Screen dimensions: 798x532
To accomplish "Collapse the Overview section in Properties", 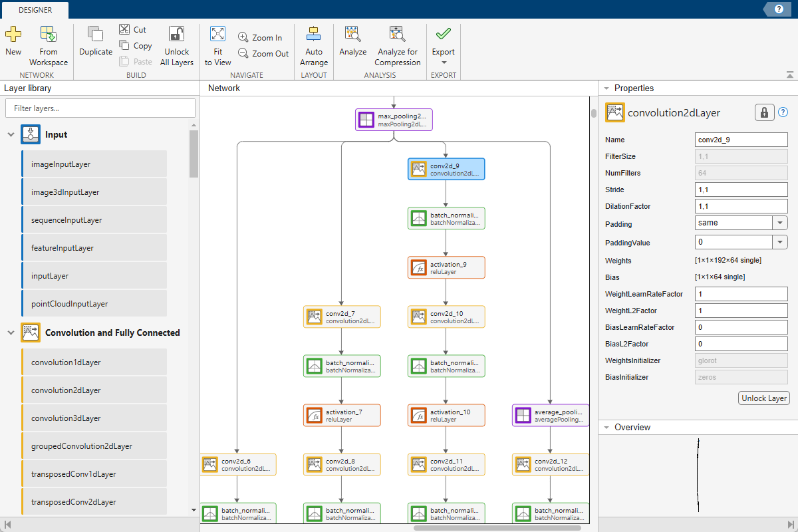I will coord(606,427).
